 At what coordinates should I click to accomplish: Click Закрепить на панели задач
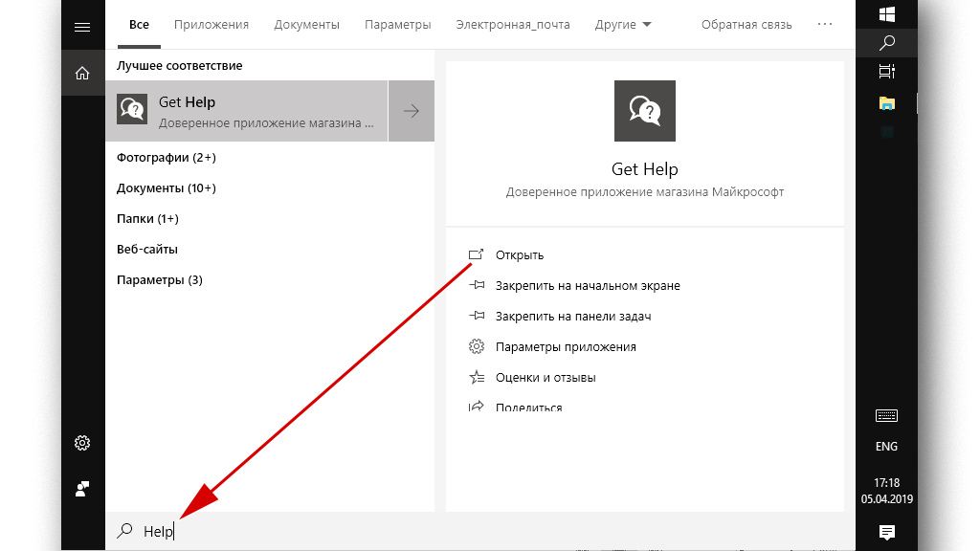[573, 316]
